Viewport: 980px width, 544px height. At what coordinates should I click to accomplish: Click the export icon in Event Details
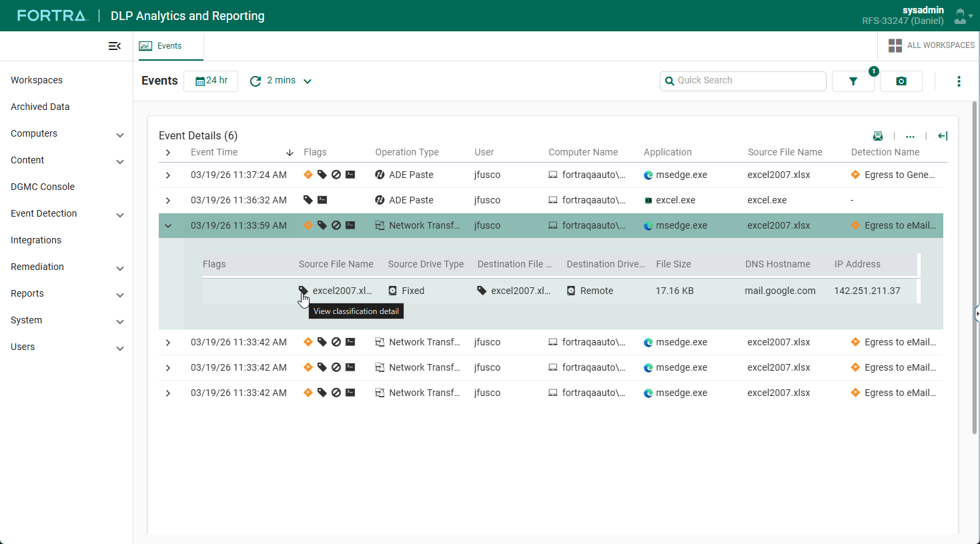coord(878,136)
